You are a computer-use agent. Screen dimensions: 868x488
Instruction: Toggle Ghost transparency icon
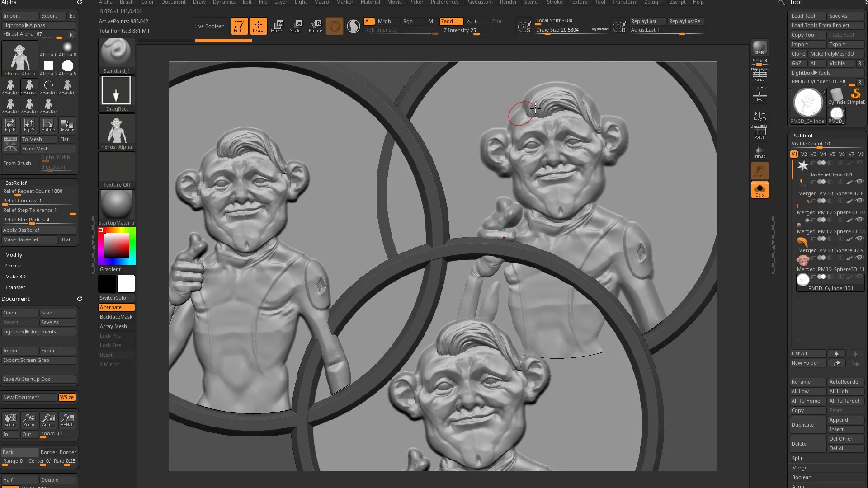click(x=759, y=171)
